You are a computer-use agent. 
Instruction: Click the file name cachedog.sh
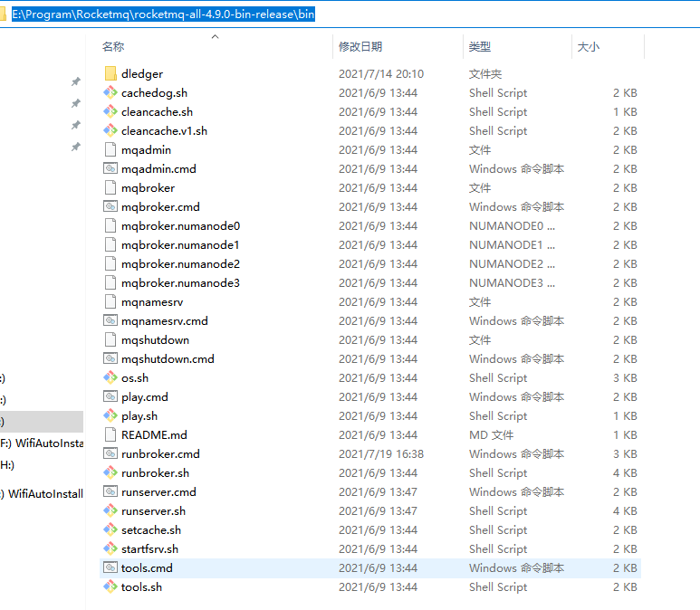click(x=154, y=93)
